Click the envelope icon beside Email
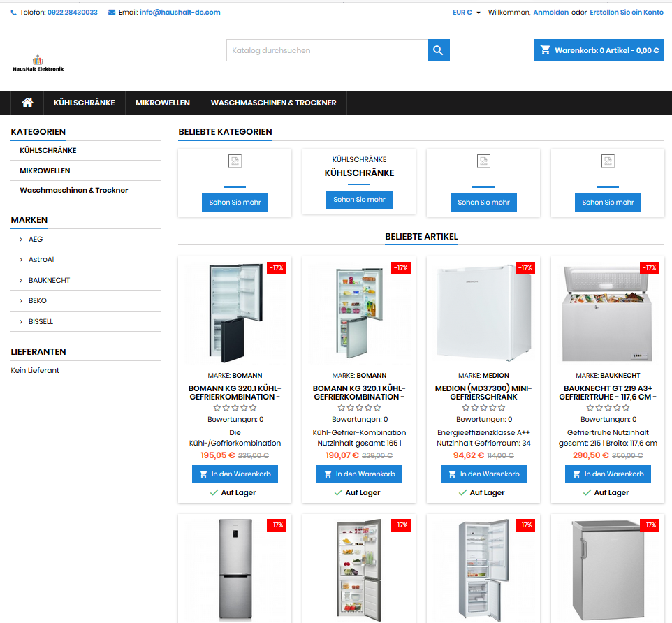Screen dimensions: 672x623 112,13
